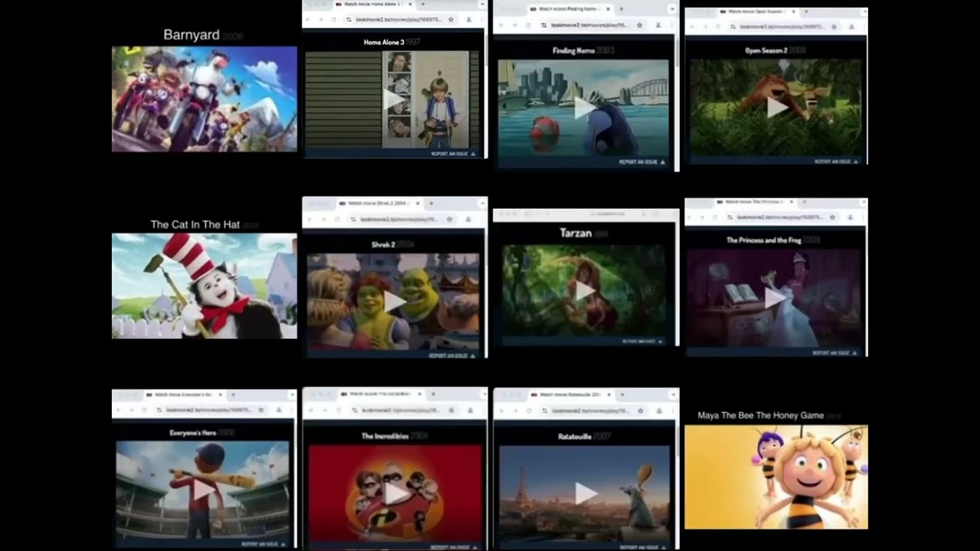Play The Incredibles video
This screenshot has height=551, width=980.
[395, 493]
